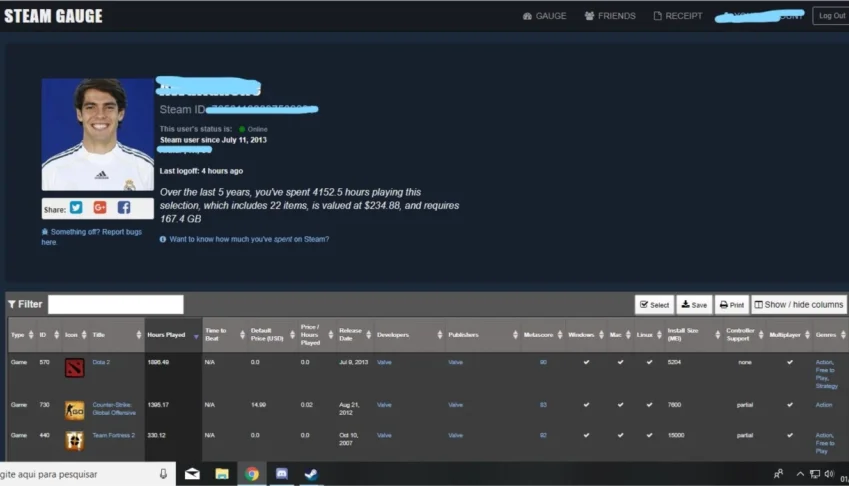Click the Report bugs here link
The height and width of the screenshot is (486, 849).
92,237
